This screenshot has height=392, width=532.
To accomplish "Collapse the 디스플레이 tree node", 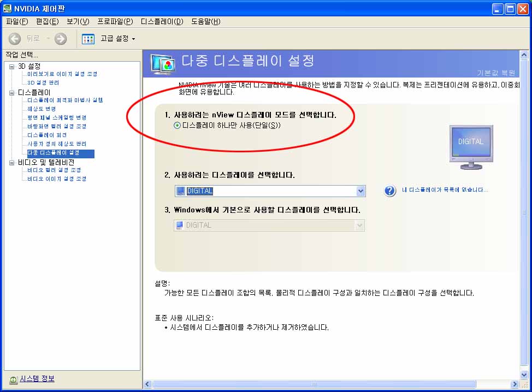I will click(12, 93).
